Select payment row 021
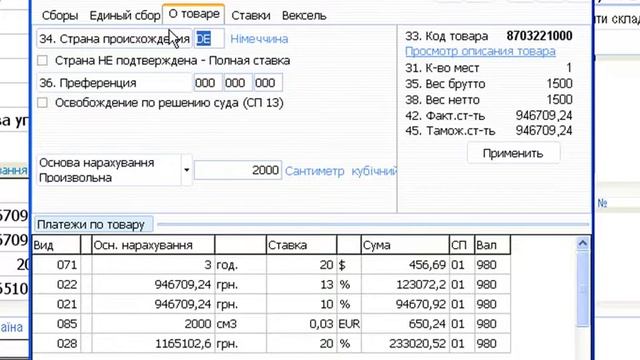The image size is (640, 360). click(271, 304)
